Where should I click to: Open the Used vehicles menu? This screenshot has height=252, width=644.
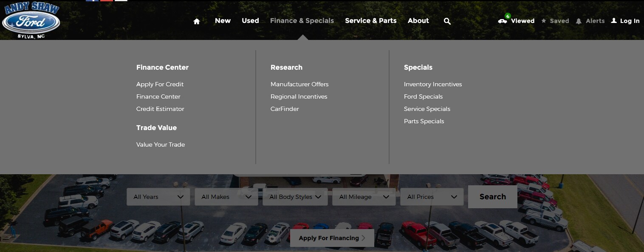tap(250, 20)
